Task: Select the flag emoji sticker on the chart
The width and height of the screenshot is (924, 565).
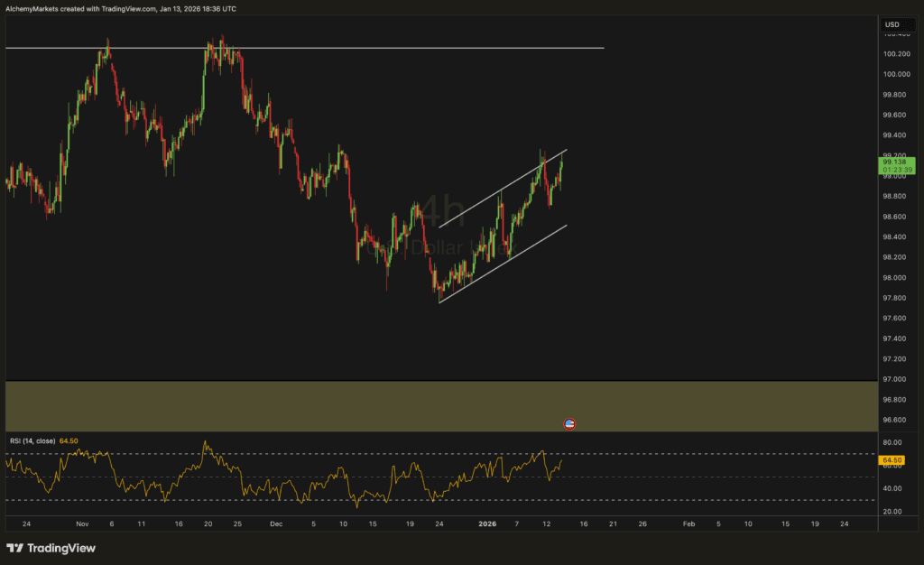Action: (x=569, y=423)
